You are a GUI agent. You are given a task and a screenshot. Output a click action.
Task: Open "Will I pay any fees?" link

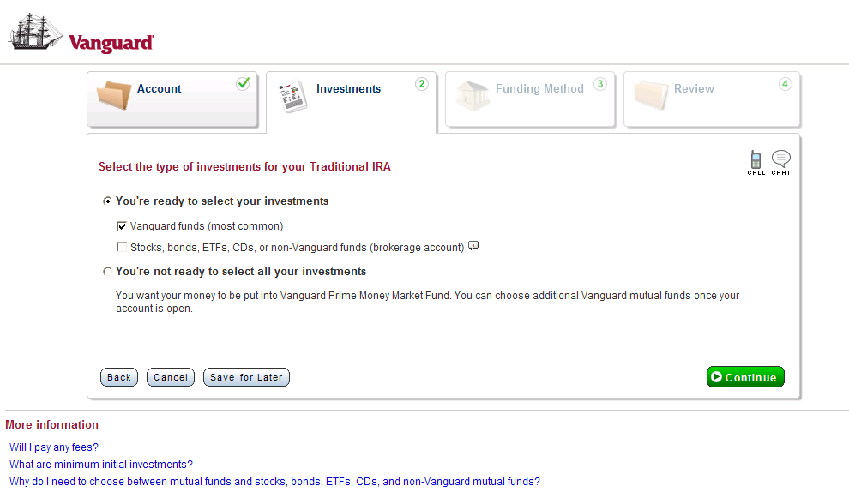(54, 447)
